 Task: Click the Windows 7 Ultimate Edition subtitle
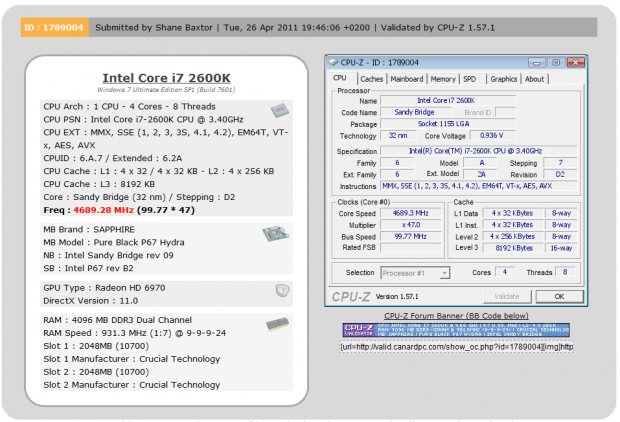click(x=166, y=90)
